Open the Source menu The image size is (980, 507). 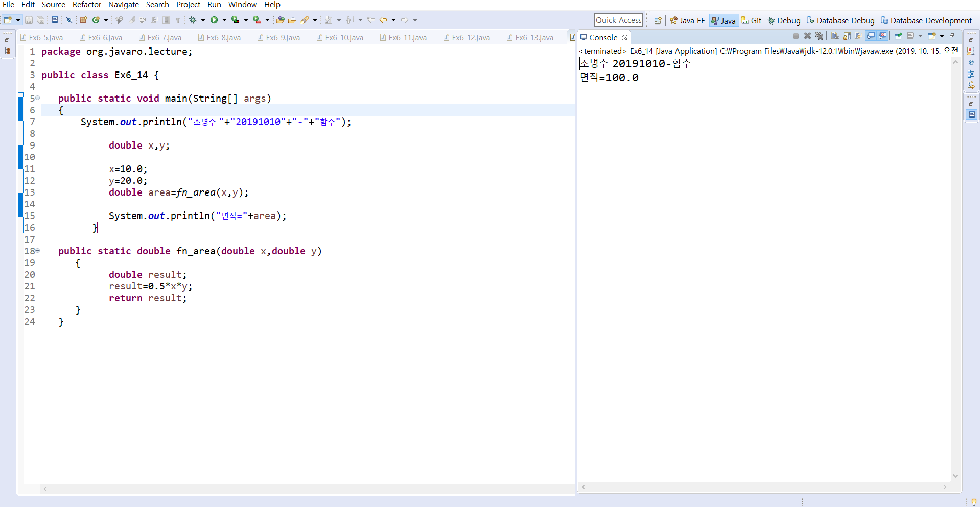click(54, 5)
